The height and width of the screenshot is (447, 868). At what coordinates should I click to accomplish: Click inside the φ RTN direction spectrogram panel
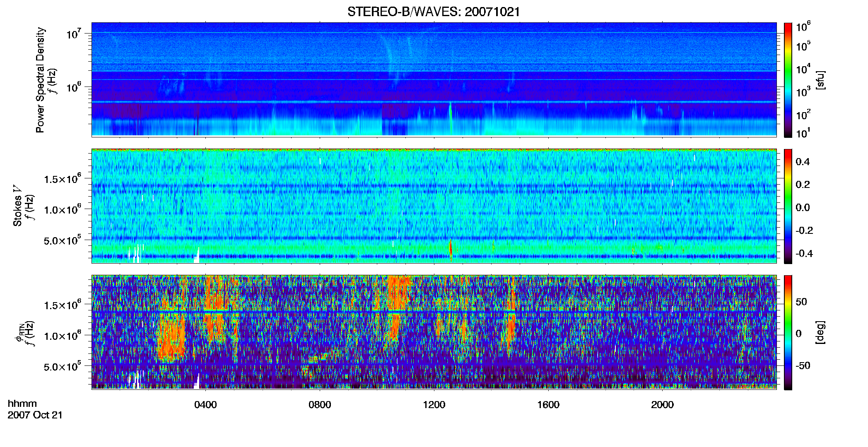click(434, 332)
